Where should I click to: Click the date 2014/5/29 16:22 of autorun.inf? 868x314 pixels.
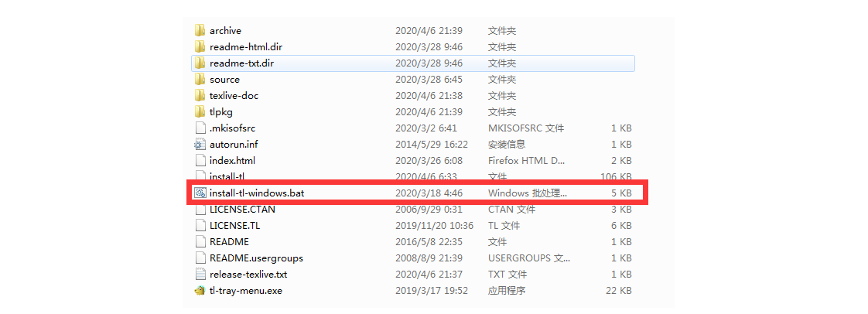point(431,145)
